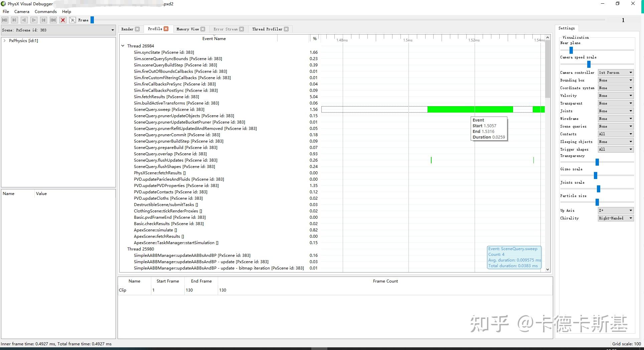Click the Particle size slider handle

[597, 202]
